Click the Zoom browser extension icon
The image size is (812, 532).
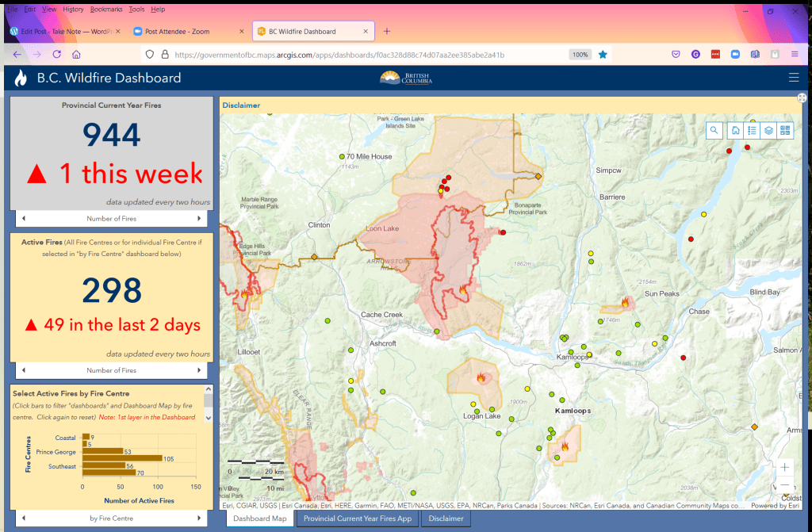tap(734, 55)
